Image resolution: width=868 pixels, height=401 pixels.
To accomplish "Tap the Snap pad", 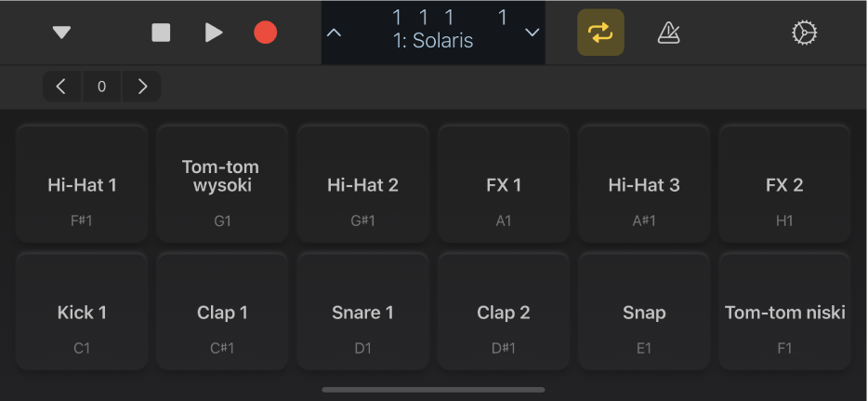I will coord(644,312).
